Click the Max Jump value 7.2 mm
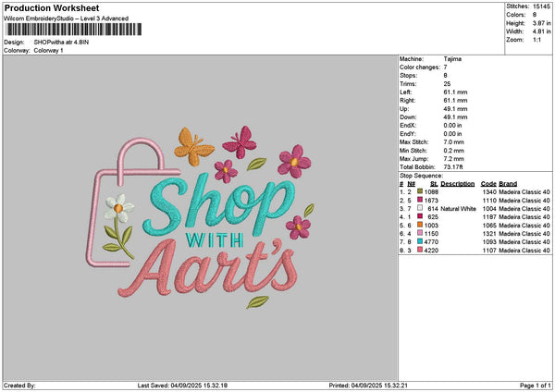 (453, 159)
